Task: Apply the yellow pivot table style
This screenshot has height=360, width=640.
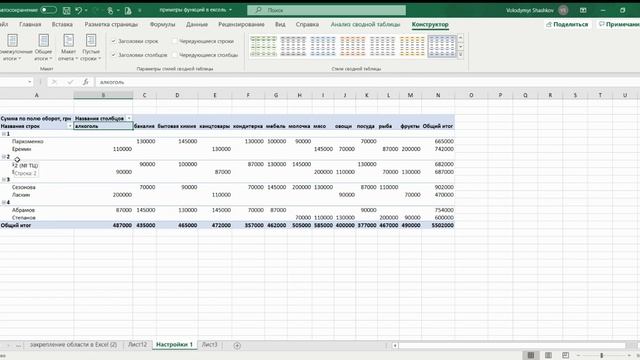Action: [x=412, y=46]
